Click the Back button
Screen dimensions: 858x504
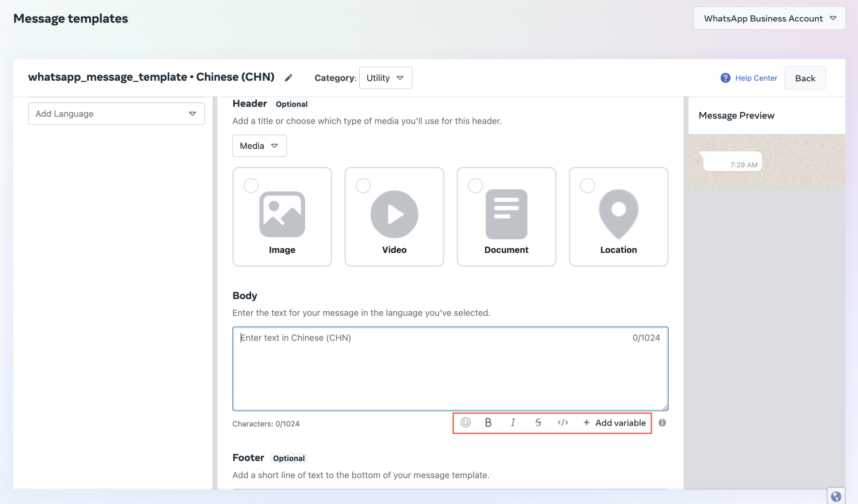point(805,78)
